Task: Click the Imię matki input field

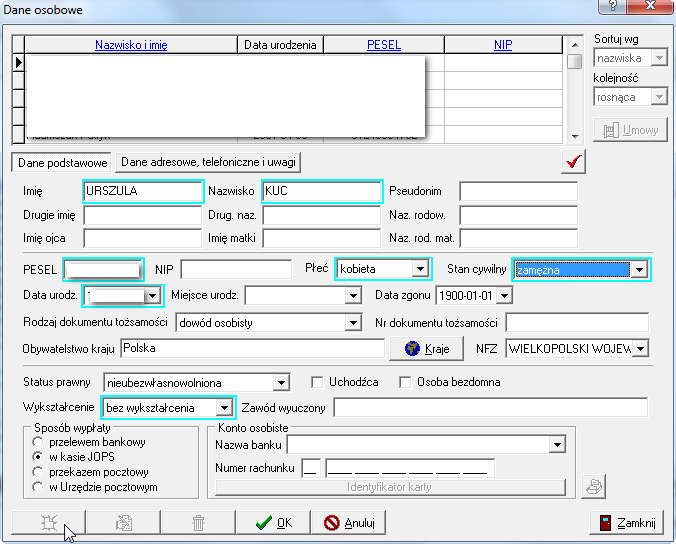Action: [322, 238]
